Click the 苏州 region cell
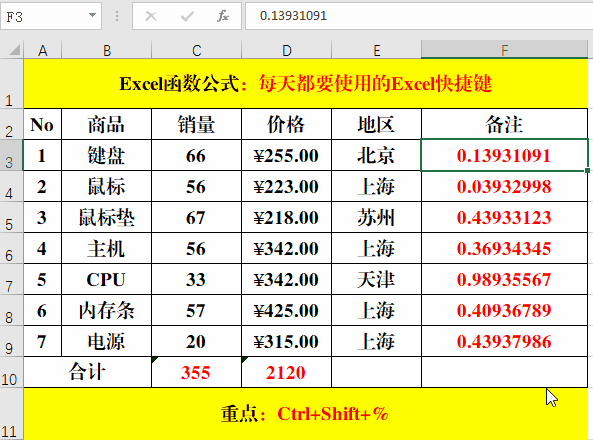The height and width of the screenshot is (440, 593). [377, 217]
